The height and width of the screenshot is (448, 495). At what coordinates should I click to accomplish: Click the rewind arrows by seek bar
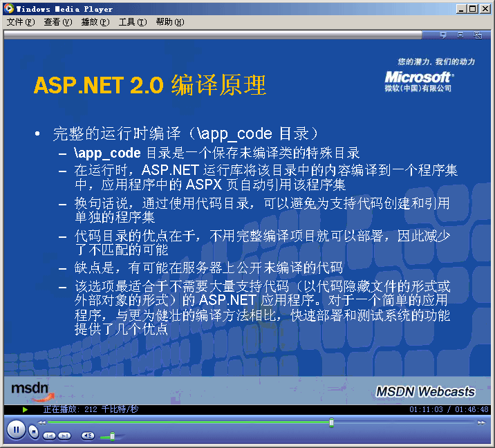pos(41,422)
